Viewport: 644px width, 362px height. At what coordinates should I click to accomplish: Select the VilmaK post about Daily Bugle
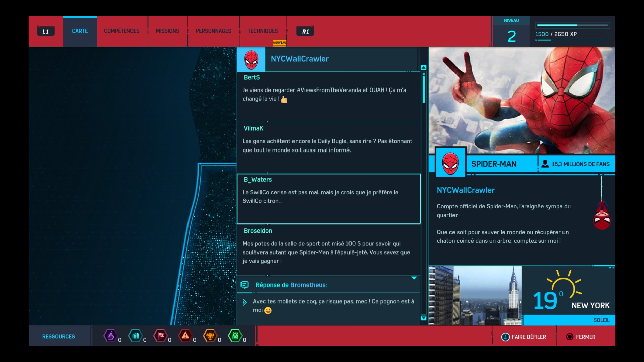pos(329,147)
